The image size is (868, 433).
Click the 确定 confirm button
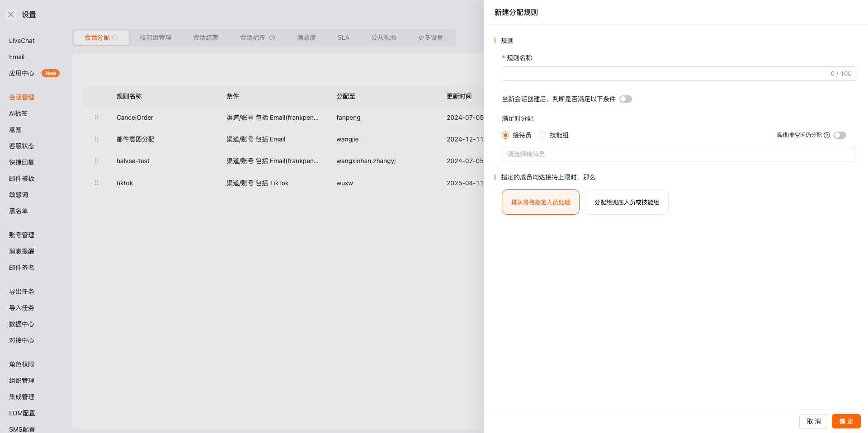pos(846,421)
